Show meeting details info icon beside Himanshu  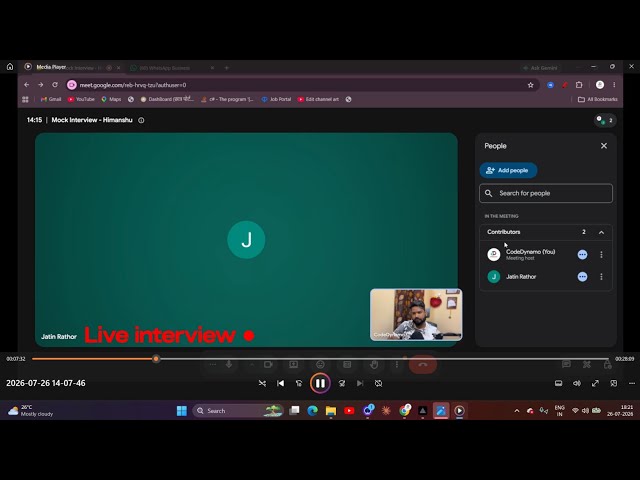(x=141, y=120)
